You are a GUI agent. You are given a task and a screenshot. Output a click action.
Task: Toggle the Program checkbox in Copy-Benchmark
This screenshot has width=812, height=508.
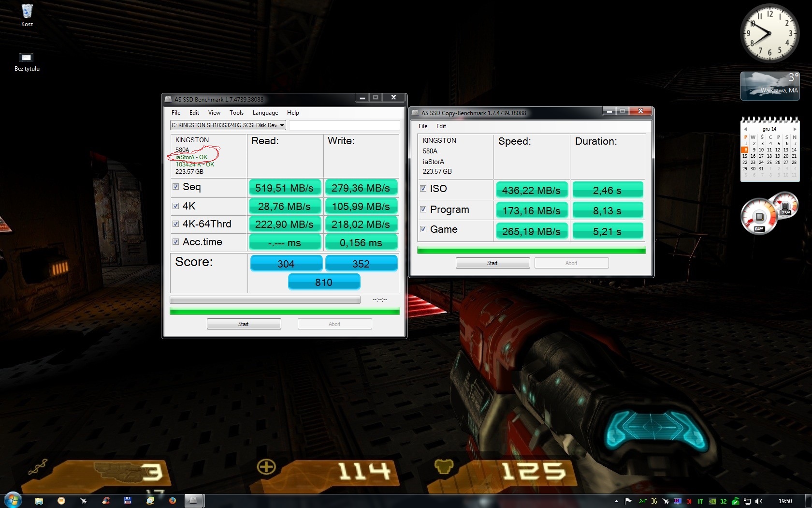pyautogui.click(x=423, y=209)
